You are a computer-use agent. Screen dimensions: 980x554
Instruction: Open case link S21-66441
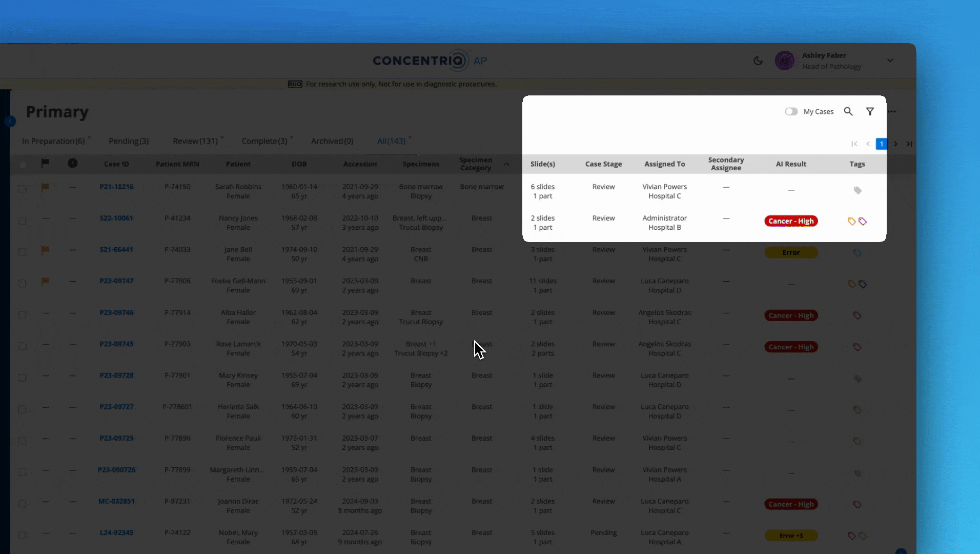coord(116,250)
